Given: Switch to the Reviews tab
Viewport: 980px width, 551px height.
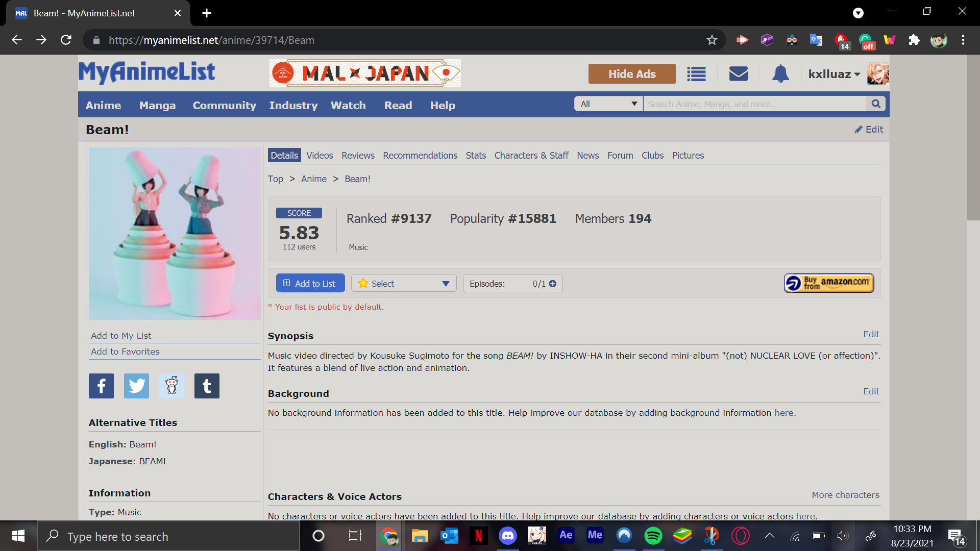Looking at the screenshot, I should pos(358,156).
